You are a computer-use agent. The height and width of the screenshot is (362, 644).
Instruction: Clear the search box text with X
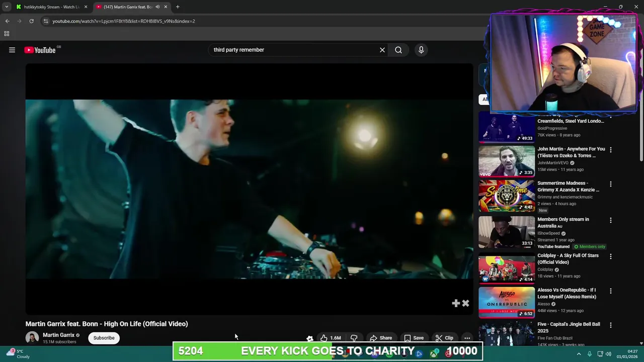382,50
